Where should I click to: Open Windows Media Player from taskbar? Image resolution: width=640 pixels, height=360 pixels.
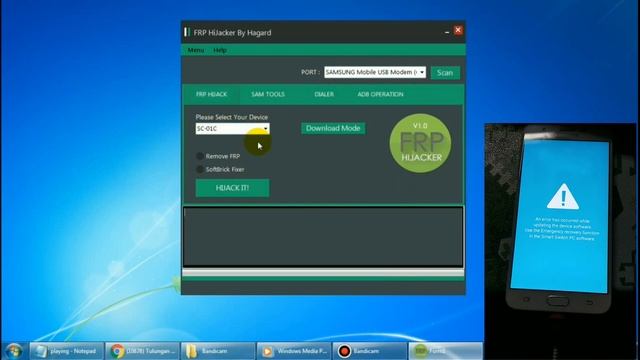[x=294, y=351]
